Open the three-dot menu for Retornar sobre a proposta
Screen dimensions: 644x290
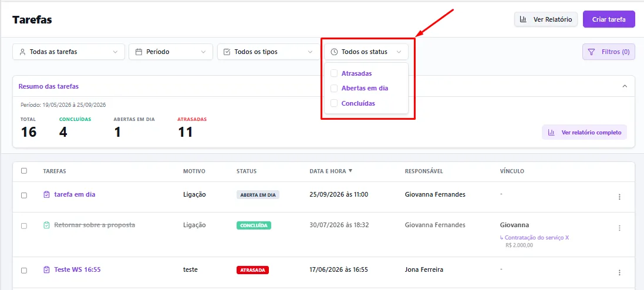pos(619,228)
